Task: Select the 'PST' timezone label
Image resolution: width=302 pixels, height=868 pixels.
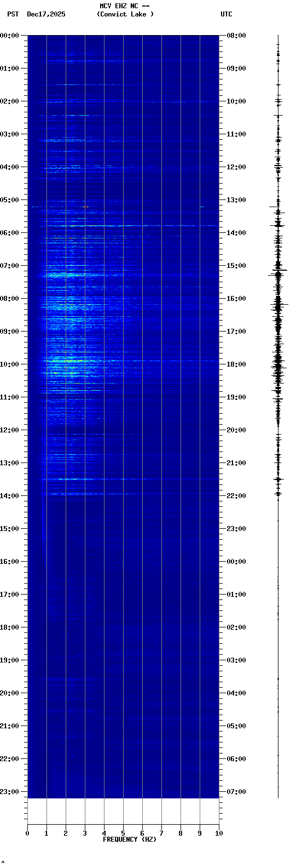Action: click(13, 14)
